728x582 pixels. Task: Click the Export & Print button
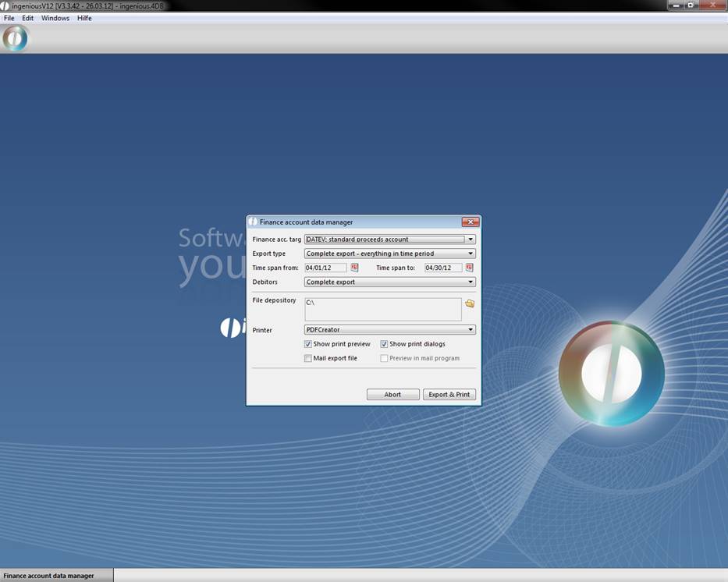point(449,395)
